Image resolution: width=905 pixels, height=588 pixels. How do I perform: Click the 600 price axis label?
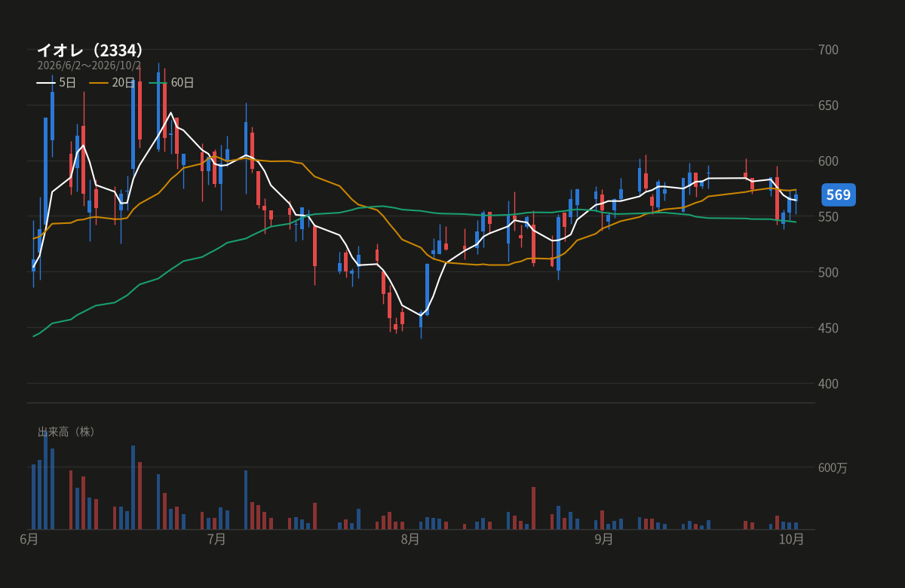829,161
